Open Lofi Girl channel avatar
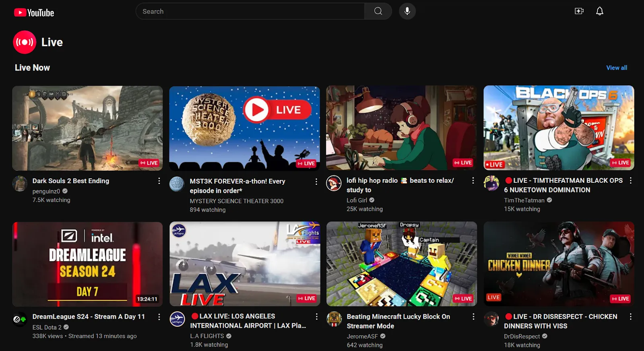 point(334,184)
